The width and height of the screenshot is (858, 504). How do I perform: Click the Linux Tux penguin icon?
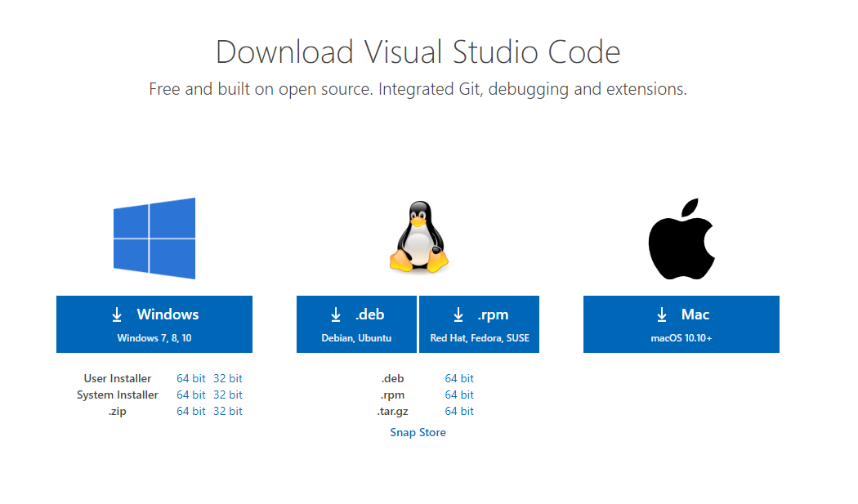coord(418,236)
